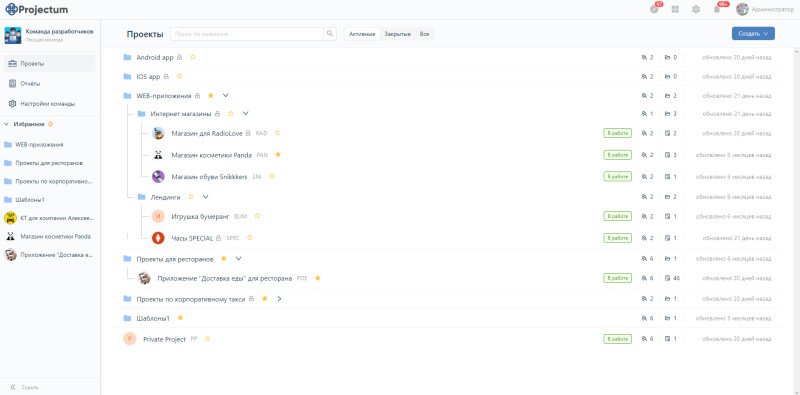
Task: Open the Android app folder
Action: [155, 57]
